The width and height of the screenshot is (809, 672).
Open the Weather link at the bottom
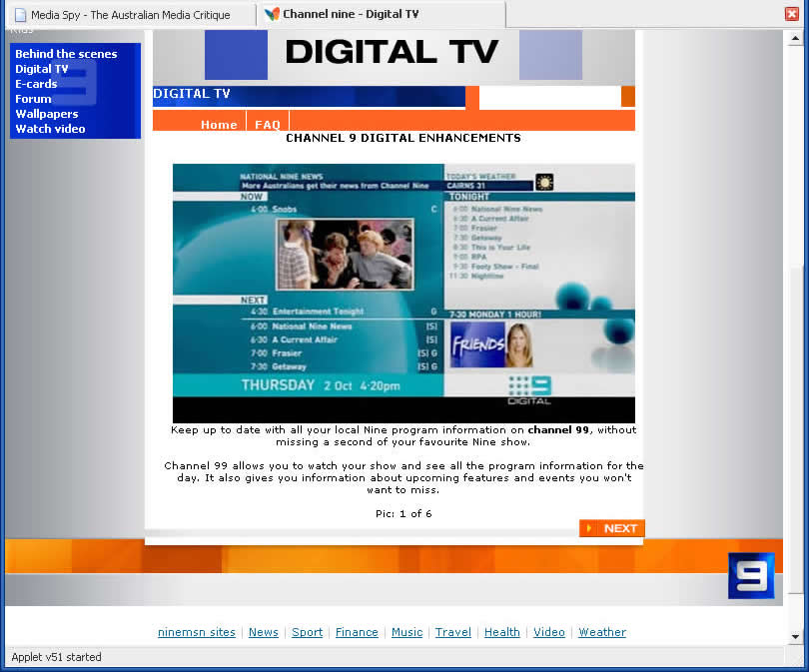pos(601,632)
